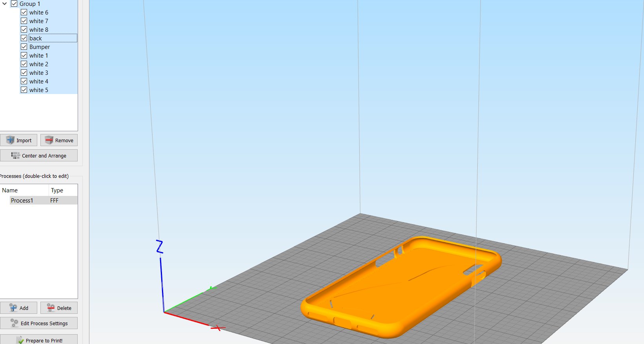Uncheck the 'white 6' model checkbox
The height and width of the screenshot is (344, 644).
[x=24, y=13]
